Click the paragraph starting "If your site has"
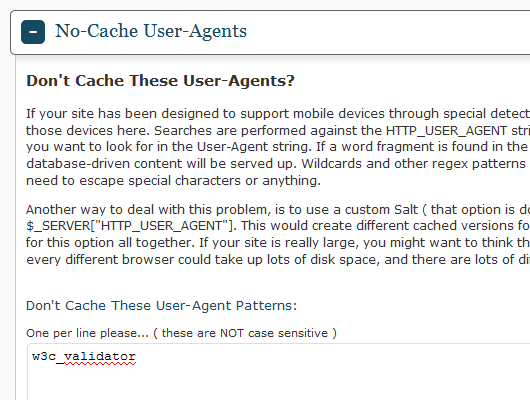Image resolution: width=530 pixels, height=400 pixels. click(x=278, y=147)
